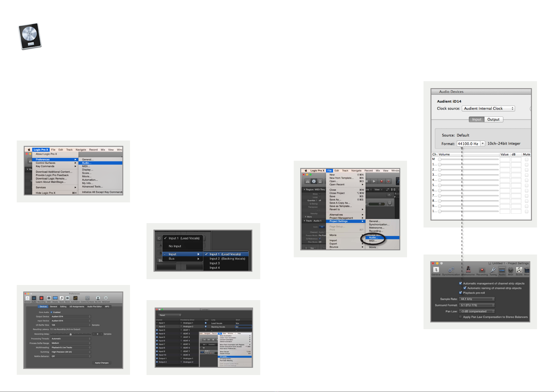
Task: Select the Automation icon in the Preferences toolbar
Action: pyautogui.click(x=75, y=298)
